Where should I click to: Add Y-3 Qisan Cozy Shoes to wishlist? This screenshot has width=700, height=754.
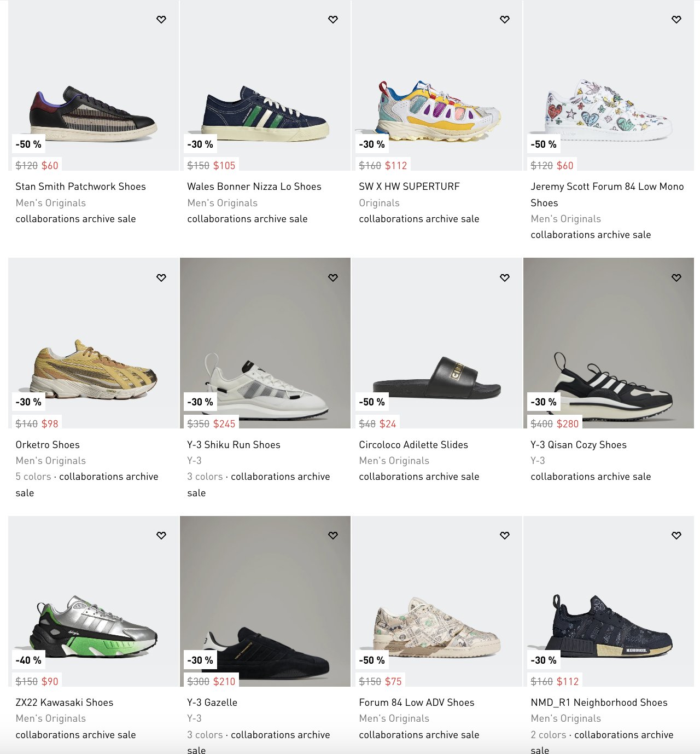click(x=676, y=278)
